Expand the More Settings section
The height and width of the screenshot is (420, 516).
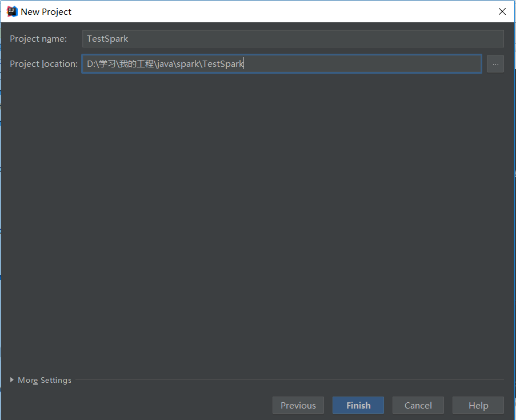[x=41, y=380]
